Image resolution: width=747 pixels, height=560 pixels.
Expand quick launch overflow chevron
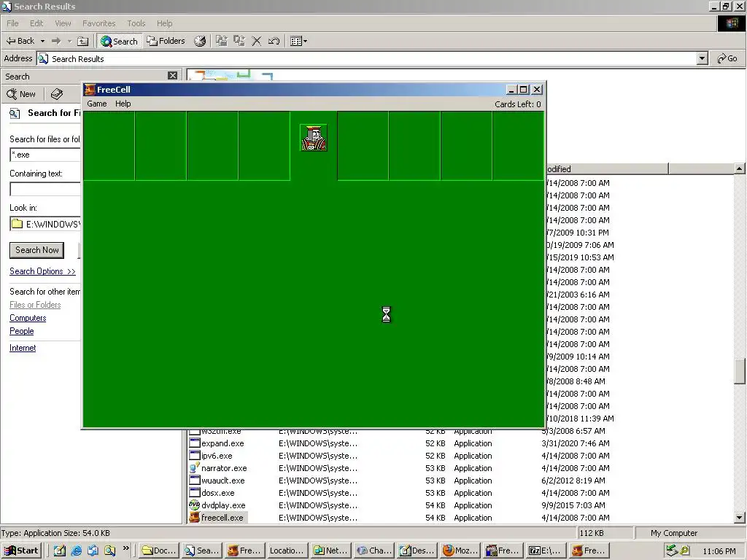click(x=125, y=548)
